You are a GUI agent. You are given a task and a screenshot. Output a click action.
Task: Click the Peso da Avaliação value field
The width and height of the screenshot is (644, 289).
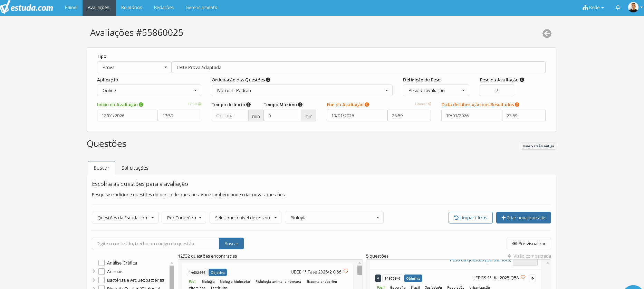(x=497, y=90)
